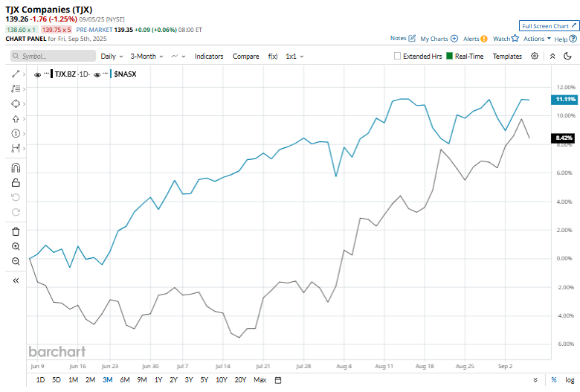This screenshot has width=580, height=392.
Task: Toggle visibility of $NASX series
Action: [97, 74]
